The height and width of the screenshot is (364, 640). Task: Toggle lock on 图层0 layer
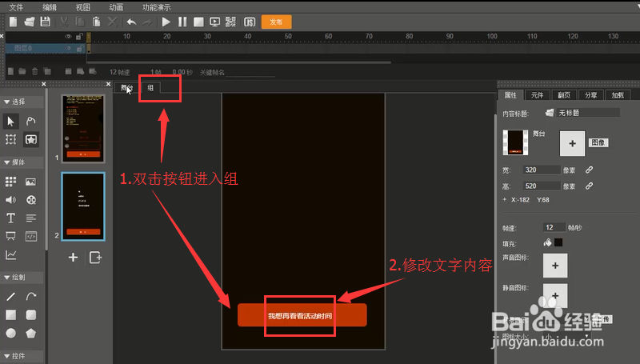point(79,49)
